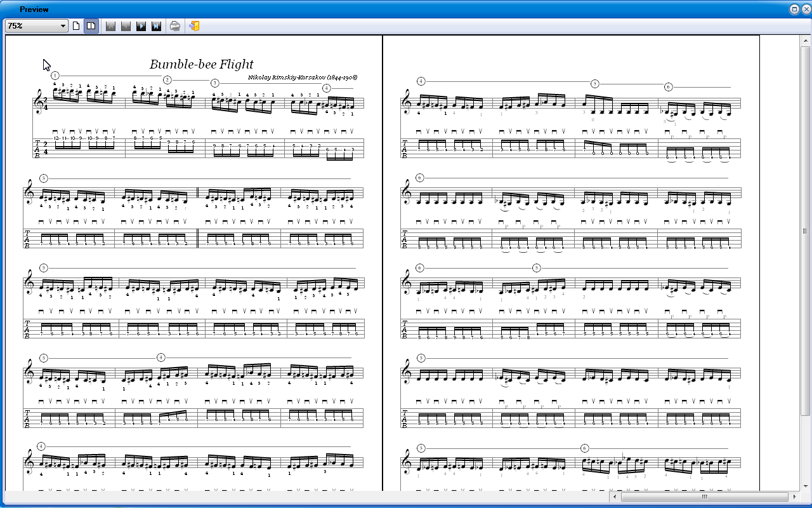Go to the first page

[110, 26]
